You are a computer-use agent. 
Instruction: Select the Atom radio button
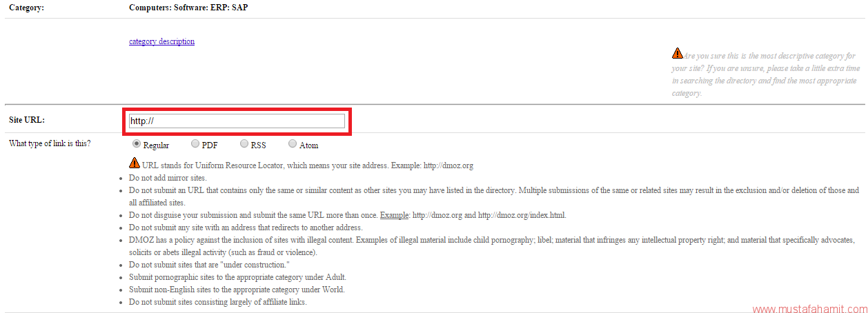(x=293, y=144)
